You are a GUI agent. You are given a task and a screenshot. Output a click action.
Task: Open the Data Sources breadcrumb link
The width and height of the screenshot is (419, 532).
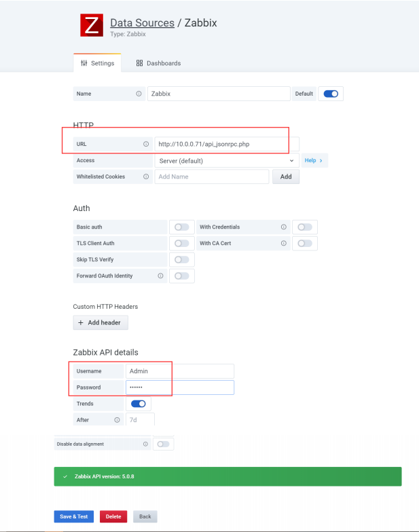point(143,23)
